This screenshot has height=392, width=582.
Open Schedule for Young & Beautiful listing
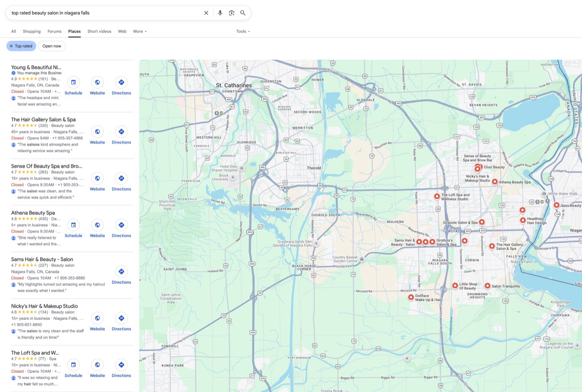[x=73, y=82]
